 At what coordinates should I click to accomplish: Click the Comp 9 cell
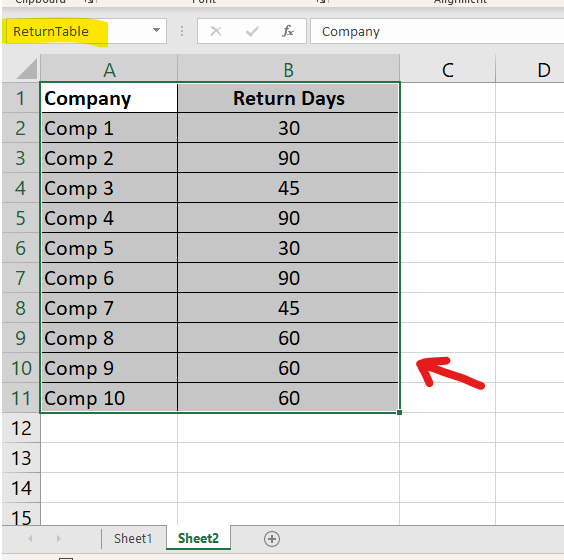(x=109, y=368)
